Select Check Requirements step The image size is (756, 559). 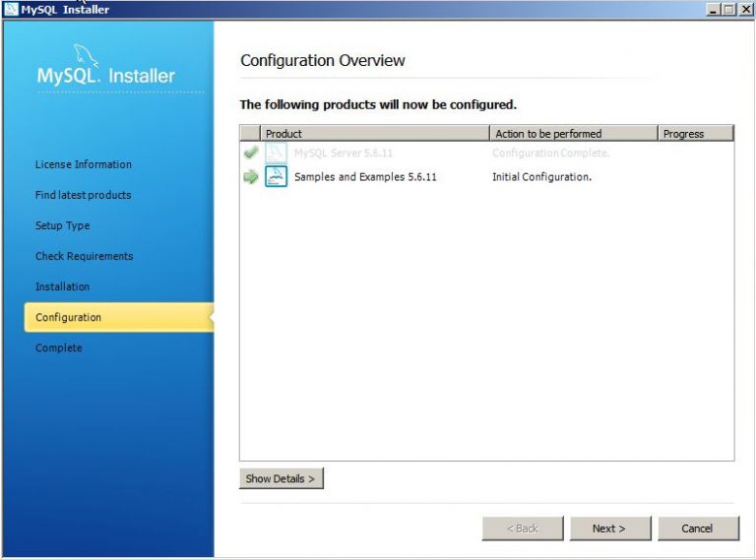pyautogui.click(x=85, y=256)
